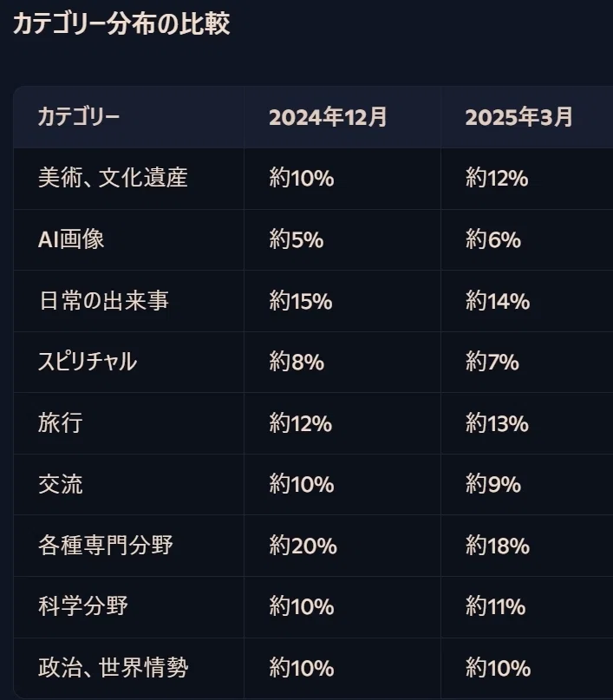Click the スピリチャル category cell
This screenshot has height=700, width=613.
88,362
